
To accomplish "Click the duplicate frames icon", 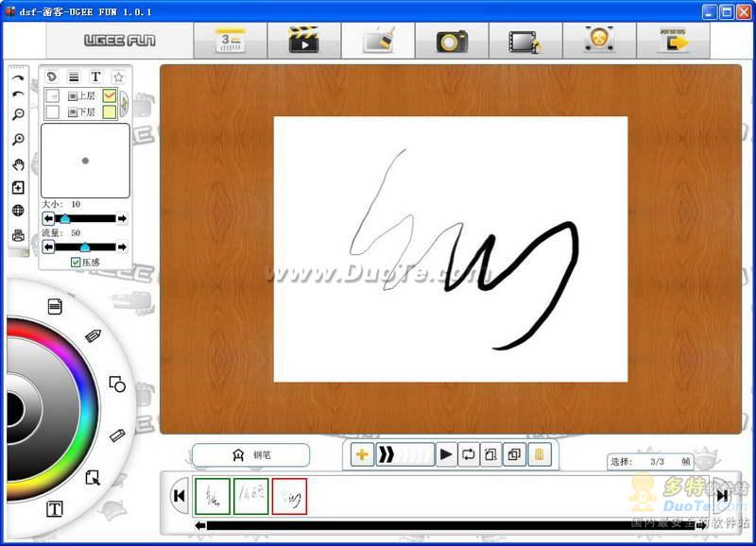I will coord(514,454).
